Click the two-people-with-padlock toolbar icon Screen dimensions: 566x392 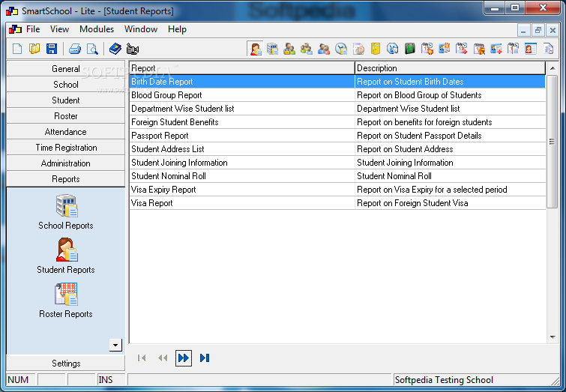click(289, 49)
